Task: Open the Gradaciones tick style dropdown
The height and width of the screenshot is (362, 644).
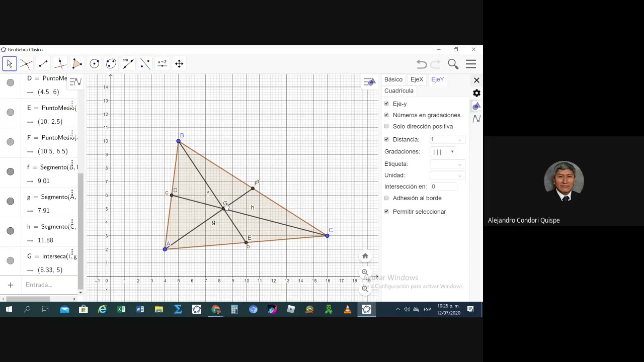Action: 443,152
